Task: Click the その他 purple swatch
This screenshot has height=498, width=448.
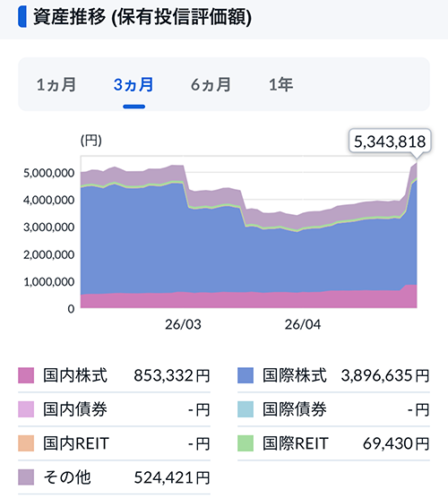Action: click(x=26, y=477)
